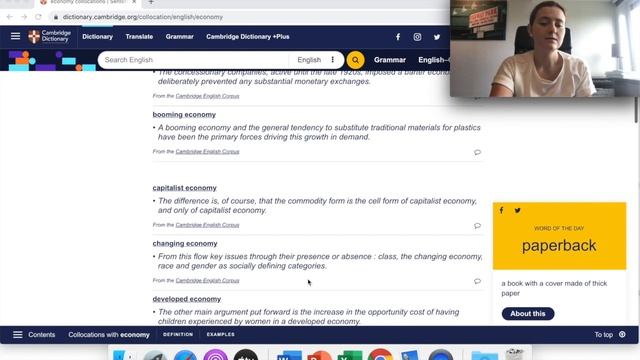Image resolution: width=640 pixels, height=360 pixels.
Task: Open Finder from the dock
Action: pos(124,355)
